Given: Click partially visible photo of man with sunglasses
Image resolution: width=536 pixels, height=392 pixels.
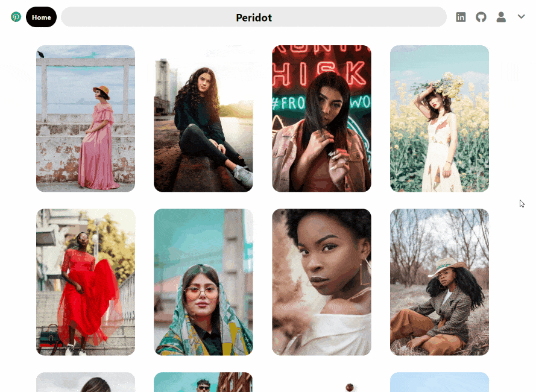Looking at the screenshot, I should (203, 382).
